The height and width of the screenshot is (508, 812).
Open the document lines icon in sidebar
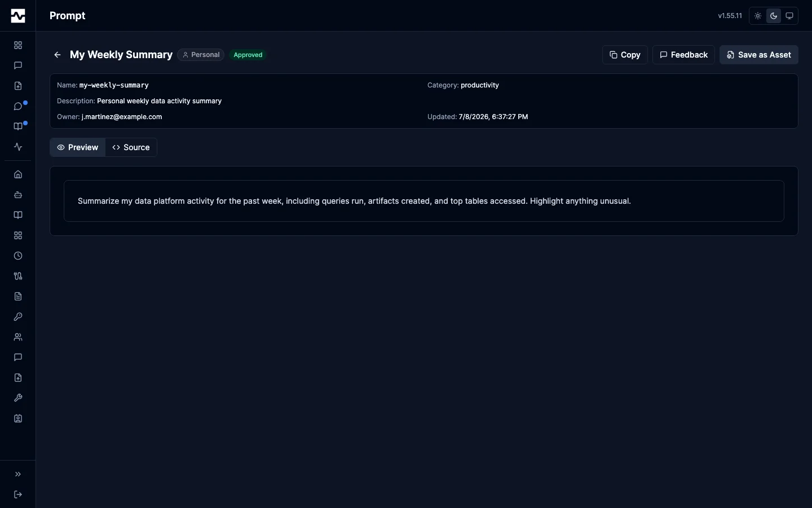18,296
